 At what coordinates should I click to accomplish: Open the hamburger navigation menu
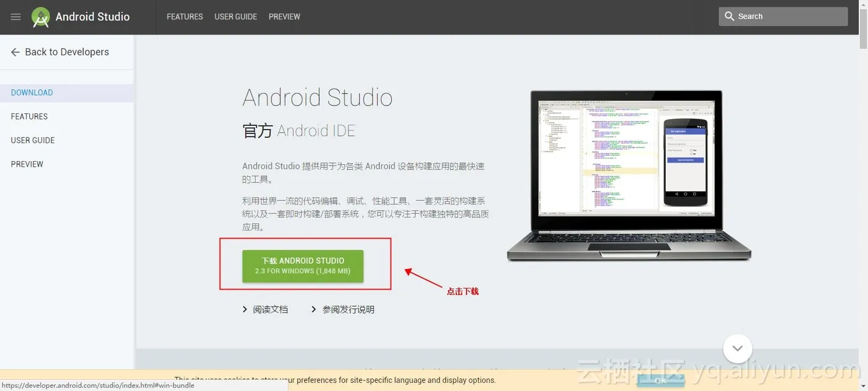tap(16, 17)
